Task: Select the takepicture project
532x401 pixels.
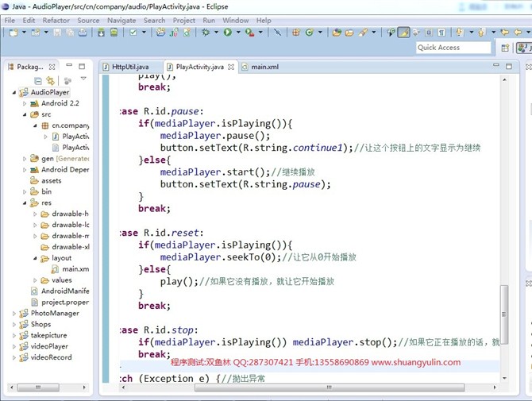Action: (x=43, y=335)
